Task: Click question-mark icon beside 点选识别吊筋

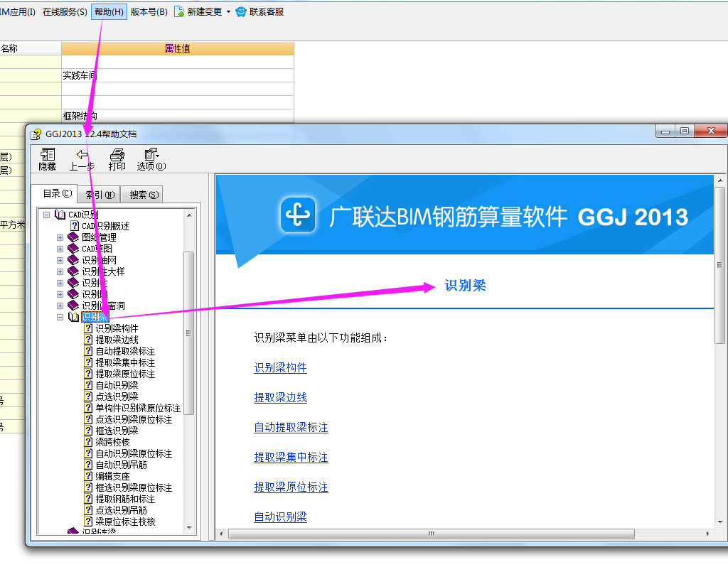Action: (x=88, y=510)
